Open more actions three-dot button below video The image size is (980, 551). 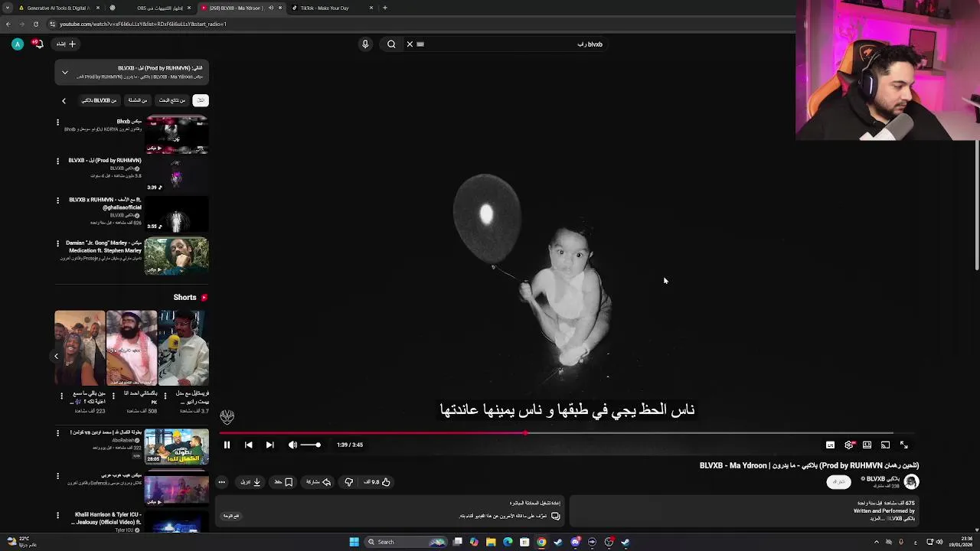click(221, 482)
